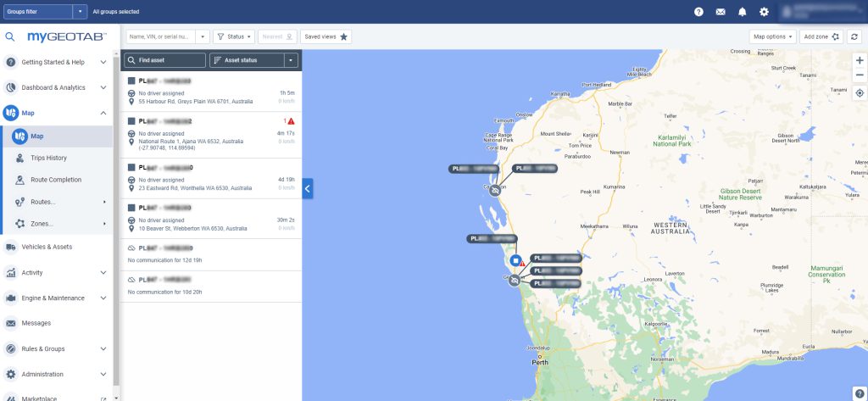Open the Groups filter dropdown arrow

point(81,12)
